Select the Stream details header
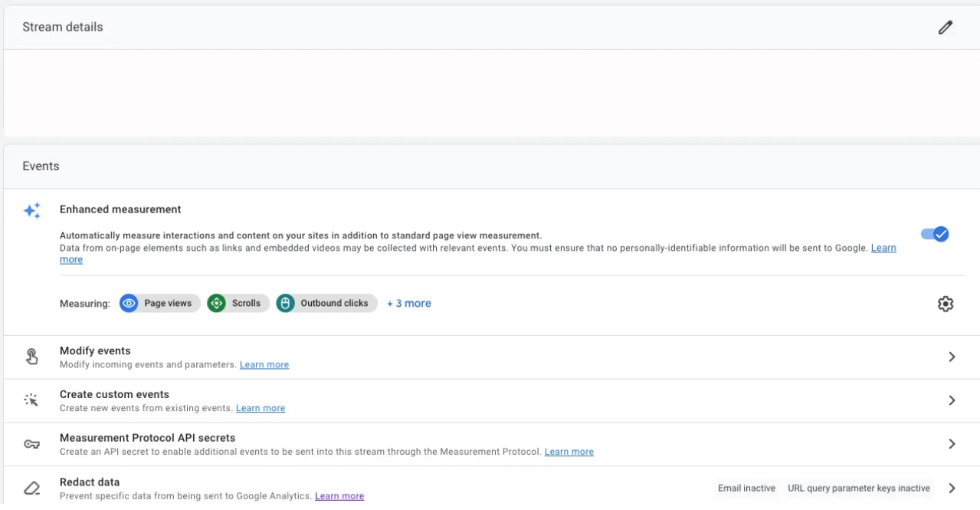 click(62, 26)
